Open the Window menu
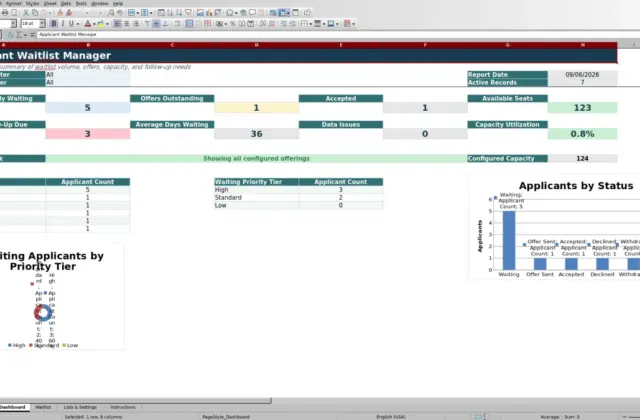640x420 pixels. (x=100, y=3)
